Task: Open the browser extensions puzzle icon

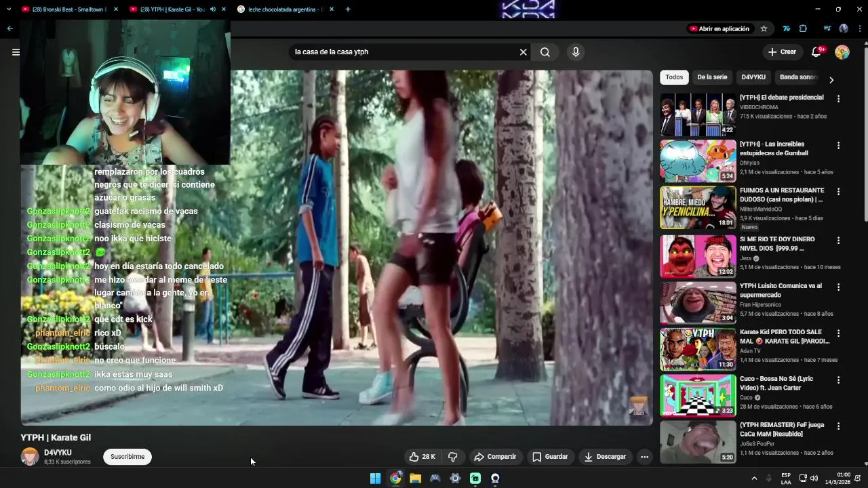Action: pos(803,28)
